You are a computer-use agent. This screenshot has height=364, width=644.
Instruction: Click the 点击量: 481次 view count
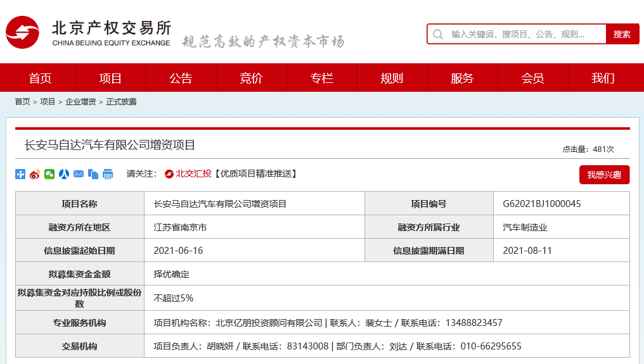[588, 149]
